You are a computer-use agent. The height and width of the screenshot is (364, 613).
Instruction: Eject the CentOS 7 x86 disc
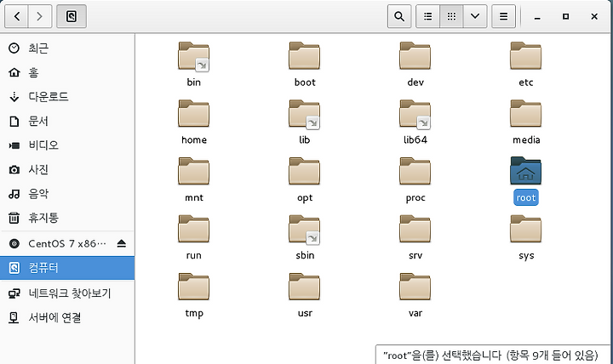click(122, 244)
